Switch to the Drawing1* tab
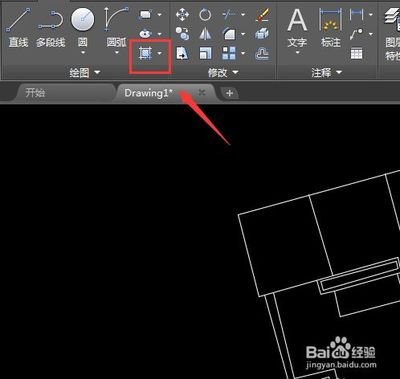This screenshot has height=379, width=400. (149, 93)
